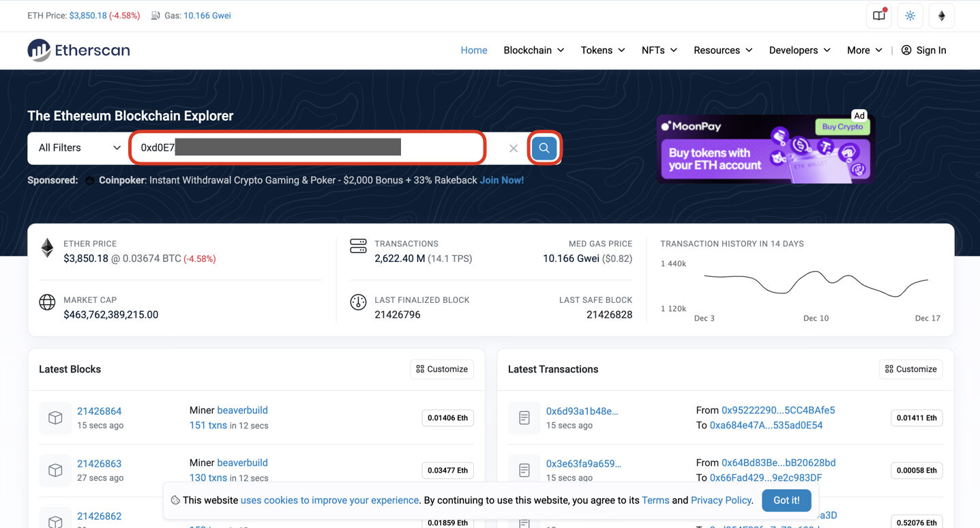The image size is (980, 528).
Task: Click Got it! on cookie banner
Action: click(x=786, y=500)
